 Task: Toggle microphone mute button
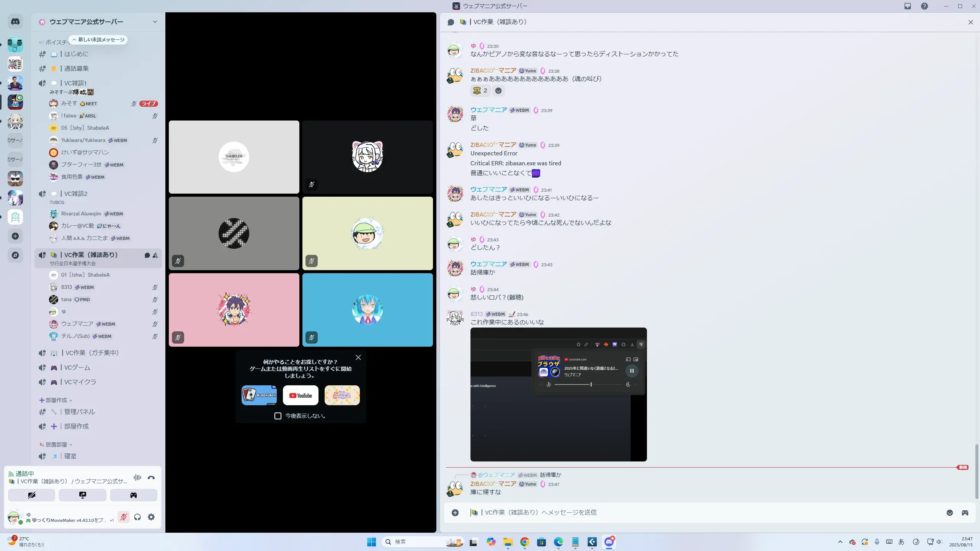click(x=123, y=517)
